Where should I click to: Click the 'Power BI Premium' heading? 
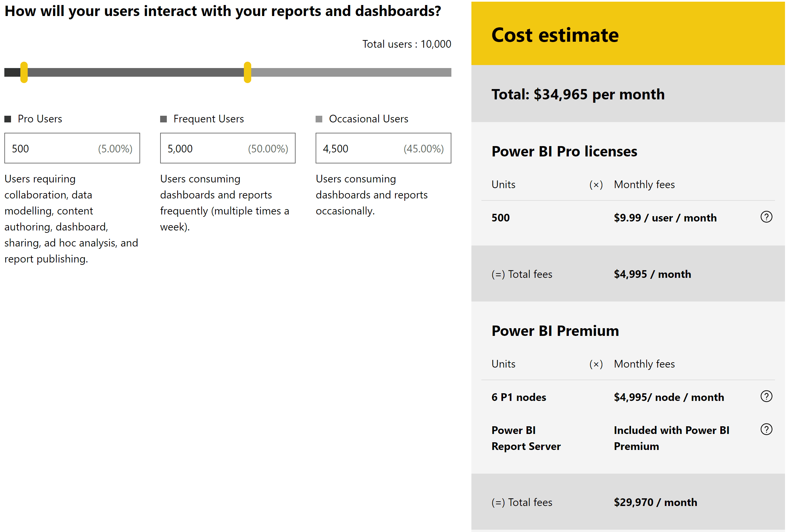point(555,331)
